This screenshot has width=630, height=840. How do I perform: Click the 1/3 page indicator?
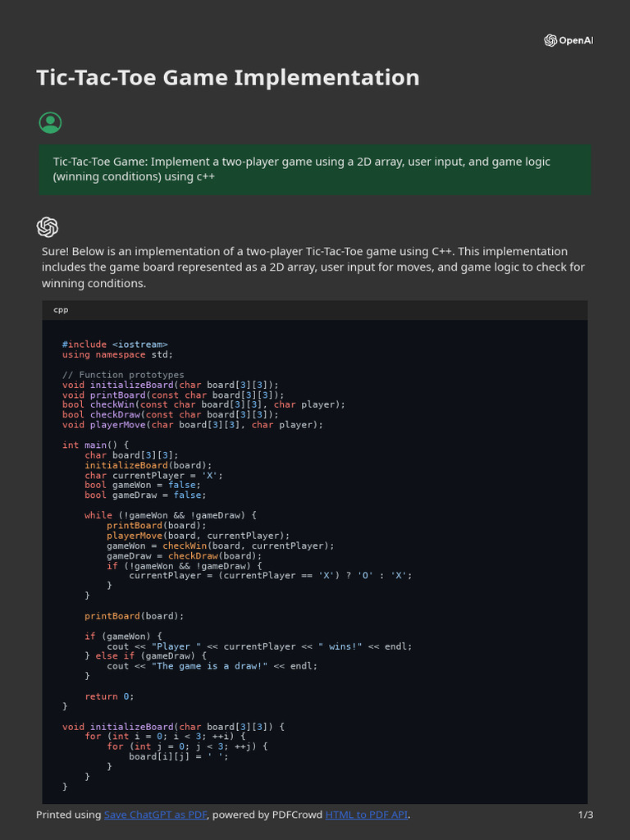coord(585,815)
